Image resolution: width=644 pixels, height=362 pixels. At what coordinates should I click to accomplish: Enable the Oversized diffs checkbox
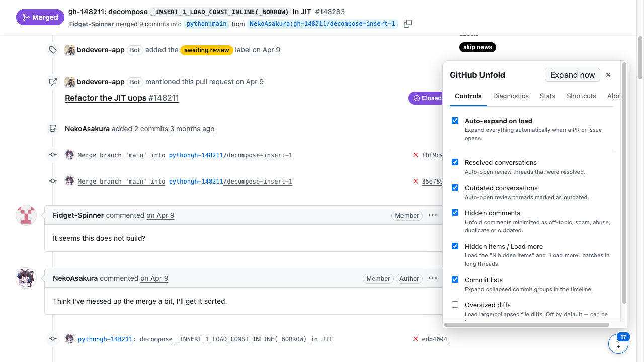pos(455,305)
